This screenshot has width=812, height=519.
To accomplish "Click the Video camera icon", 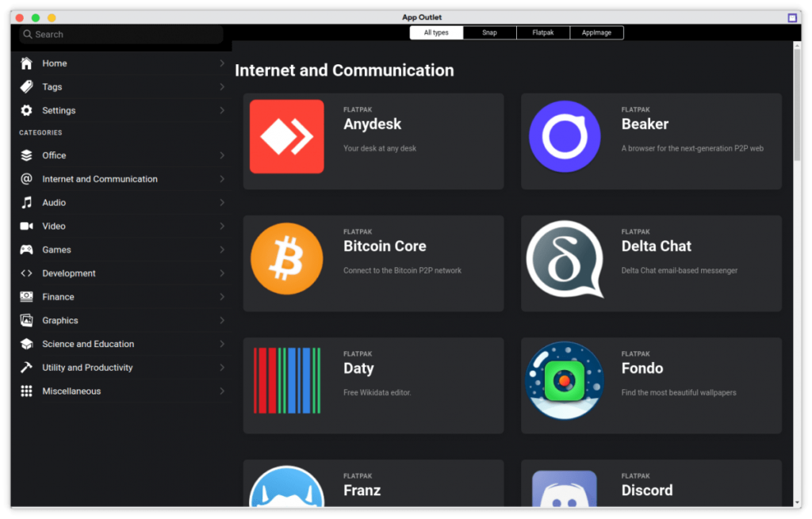I will pos(26,226).
